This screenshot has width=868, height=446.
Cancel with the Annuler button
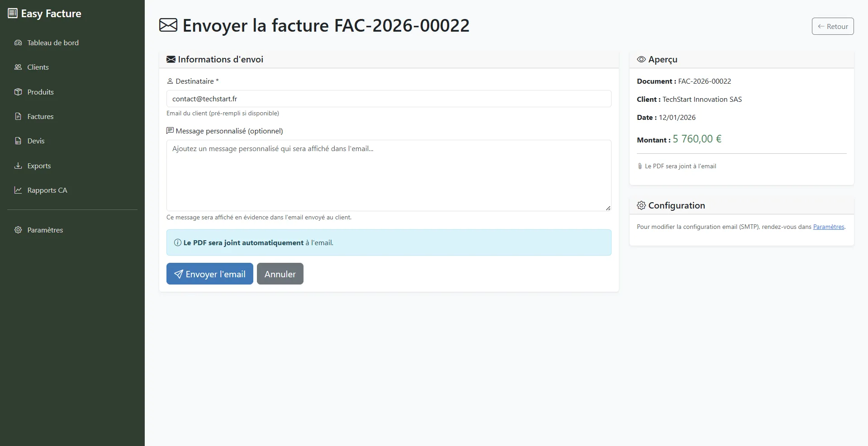click(280, 274)
